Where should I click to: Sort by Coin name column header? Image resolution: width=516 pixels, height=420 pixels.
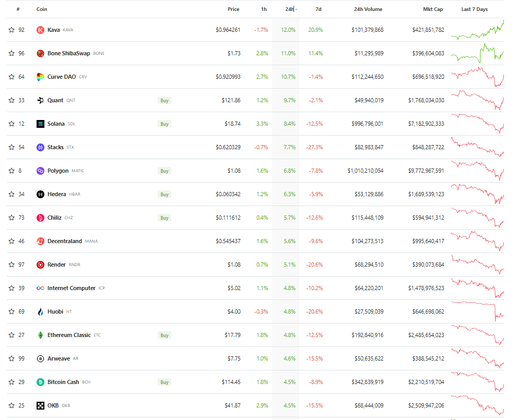pyautogui.click(x=42, y=9)
